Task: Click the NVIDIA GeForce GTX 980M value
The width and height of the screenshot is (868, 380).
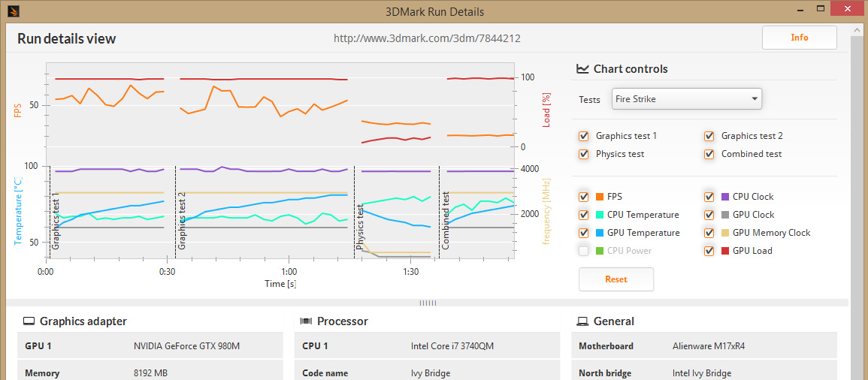Action: [x=186, y=346]
